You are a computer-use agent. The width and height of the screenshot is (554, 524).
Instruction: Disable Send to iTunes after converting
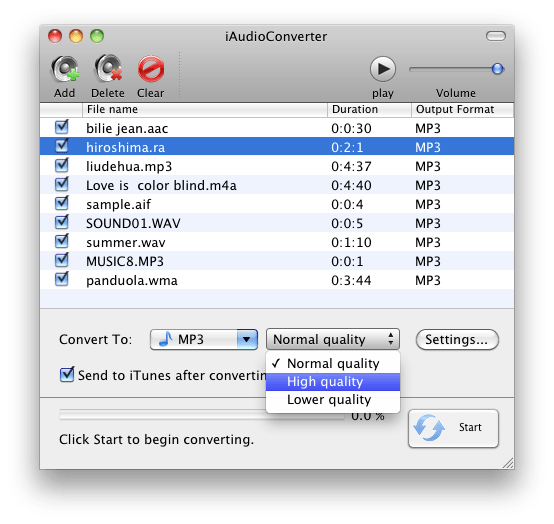coord(67,375)
